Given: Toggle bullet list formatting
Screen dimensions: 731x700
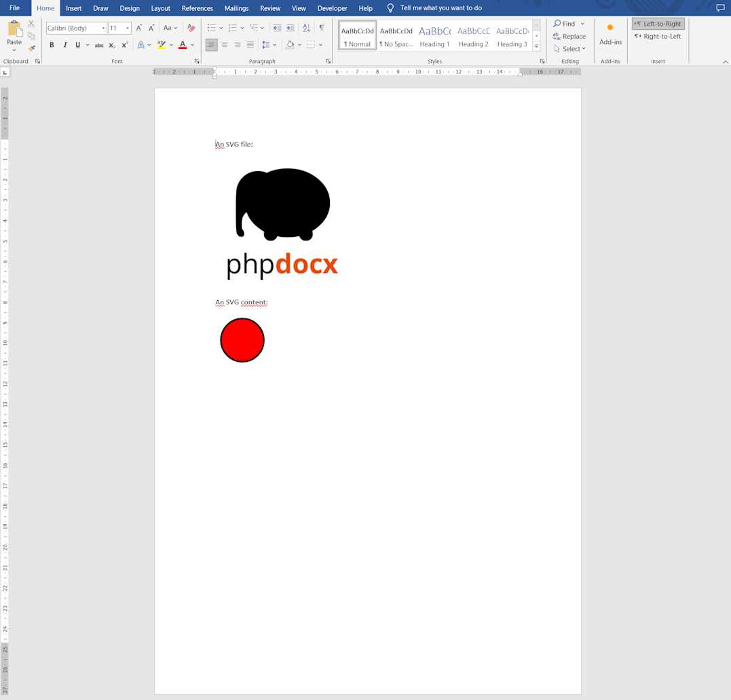Looking at the screenshot, I should click(x=211, y=28).
